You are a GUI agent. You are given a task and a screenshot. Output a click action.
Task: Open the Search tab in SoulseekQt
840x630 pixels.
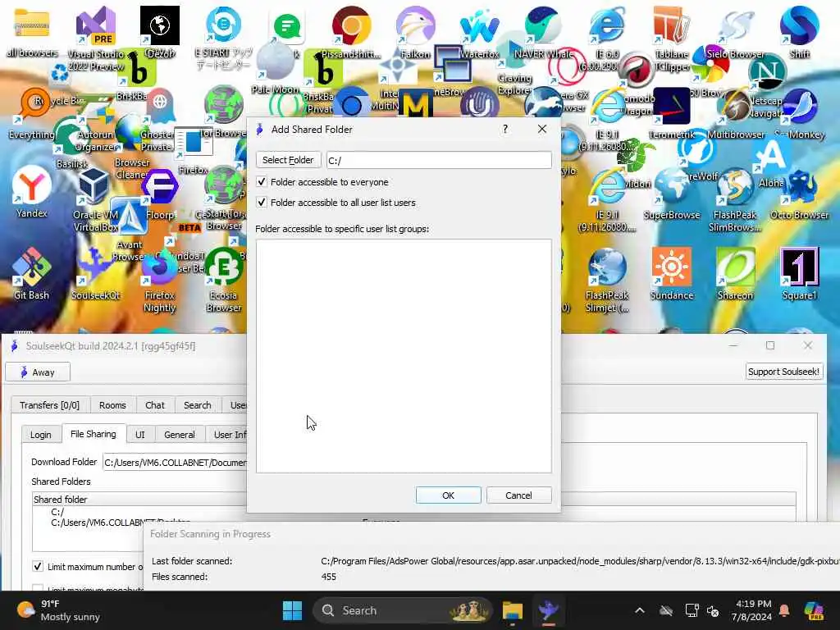point(197,405)
